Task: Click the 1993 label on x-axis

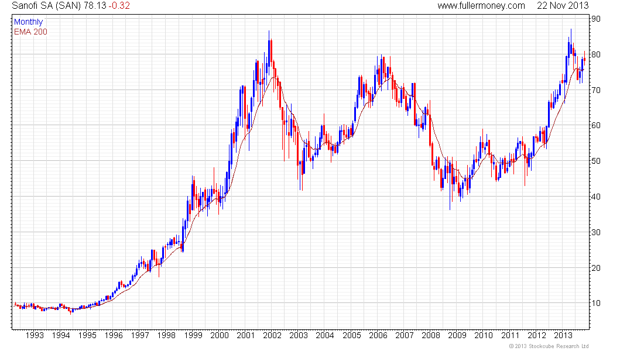Action: point(35,335)
